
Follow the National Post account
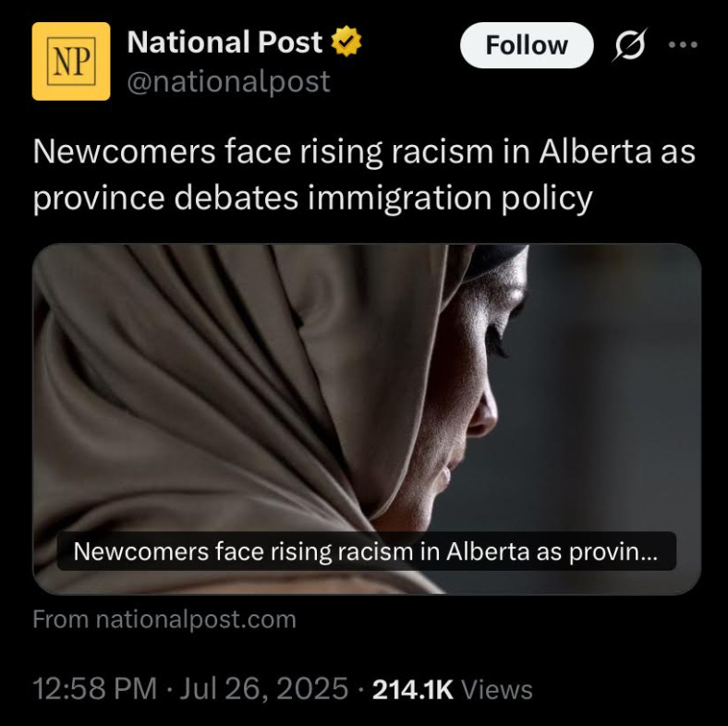tap(527, 45)
